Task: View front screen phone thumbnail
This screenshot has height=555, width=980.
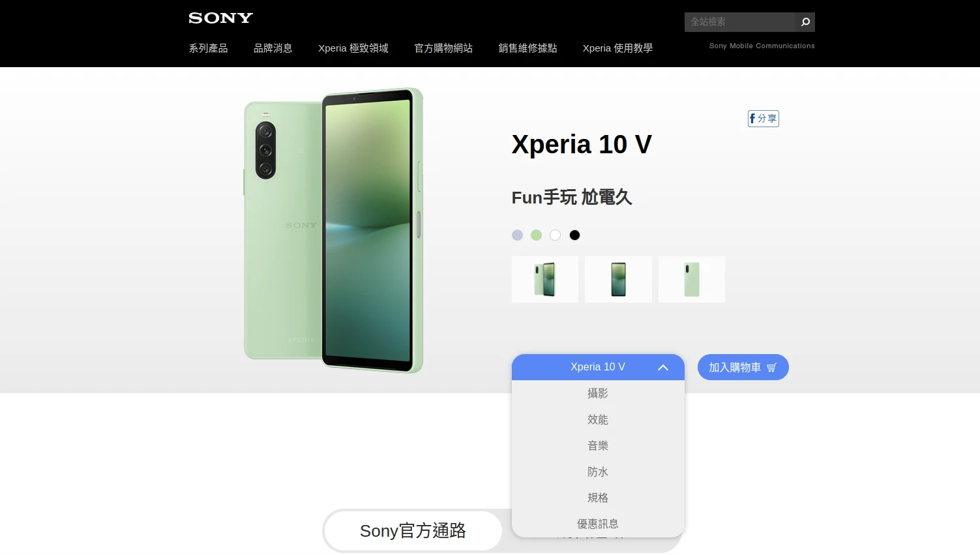Action: click(x=618, y=279)
